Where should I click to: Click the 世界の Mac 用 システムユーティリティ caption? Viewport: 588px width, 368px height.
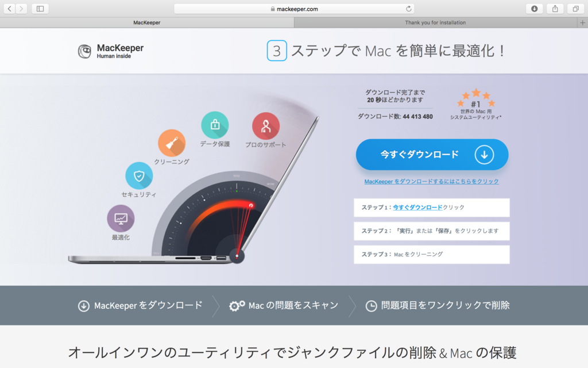point(475,114)
